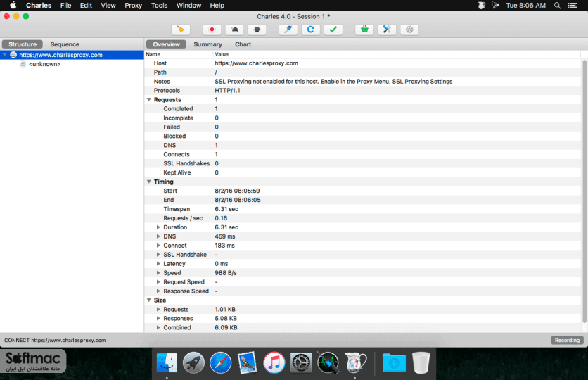Screen dimensions: 588x380
Task: Open the Edit menu
Action: coord(86,5)
